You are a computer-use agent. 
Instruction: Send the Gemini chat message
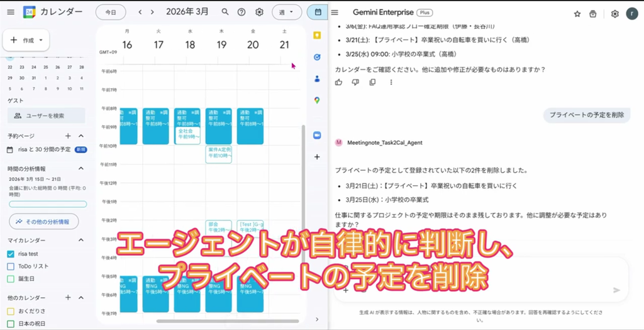(x=616, y=290)
